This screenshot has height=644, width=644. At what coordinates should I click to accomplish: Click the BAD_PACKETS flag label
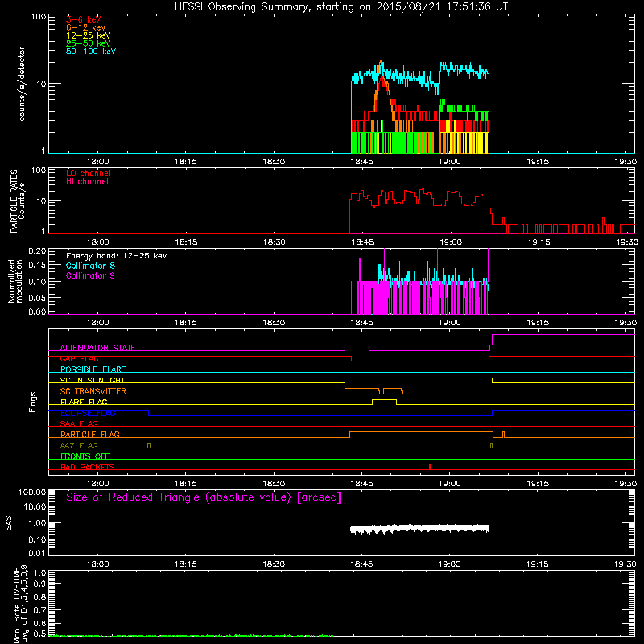pyautogui.click(x=88, y=467)
